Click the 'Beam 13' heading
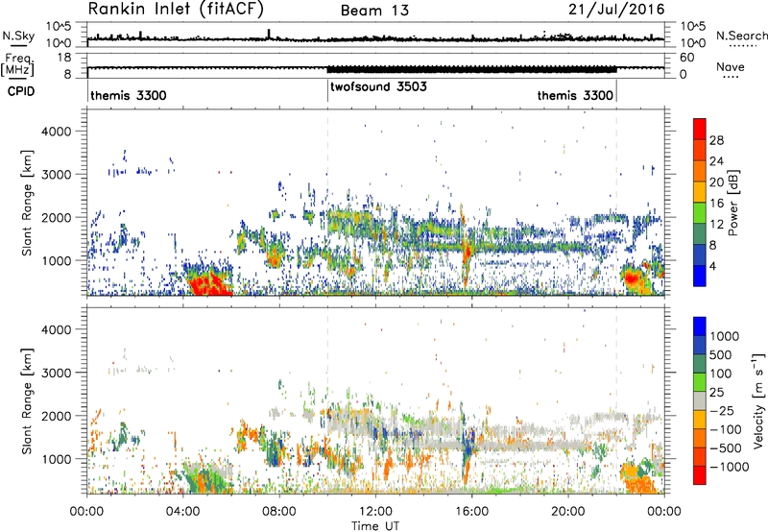 point(374,11)
